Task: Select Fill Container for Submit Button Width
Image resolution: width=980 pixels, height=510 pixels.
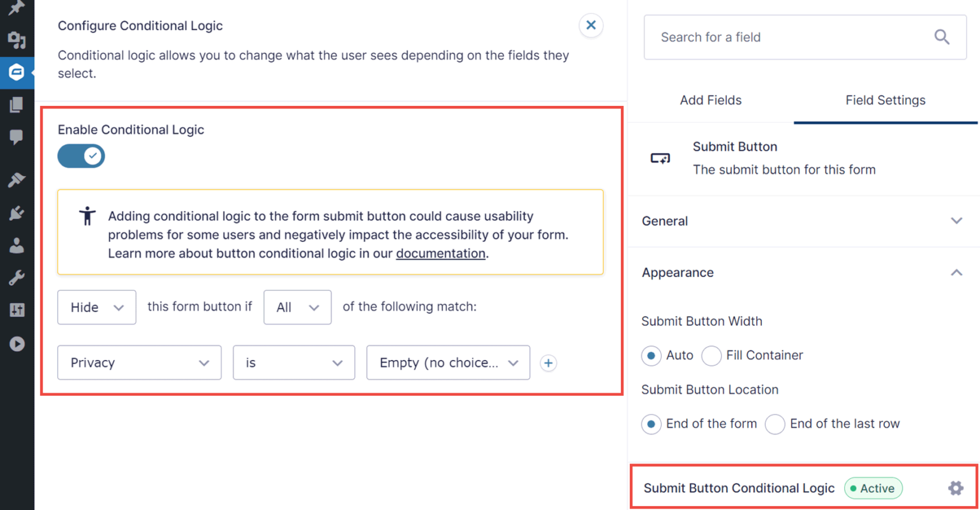Action: [711, 356]
